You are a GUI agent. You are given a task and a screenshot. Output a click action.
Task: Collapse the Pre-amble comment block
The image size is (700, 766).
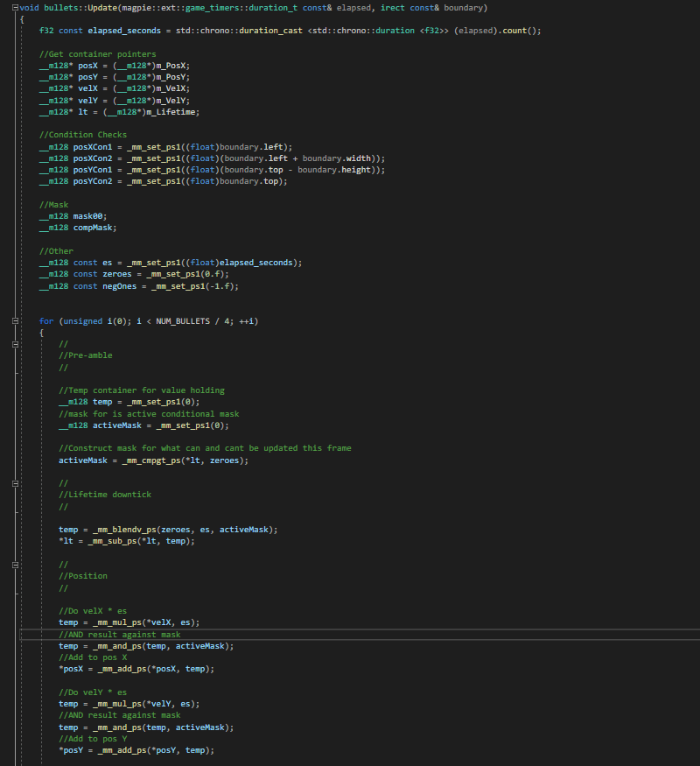[x=16, y=344]
